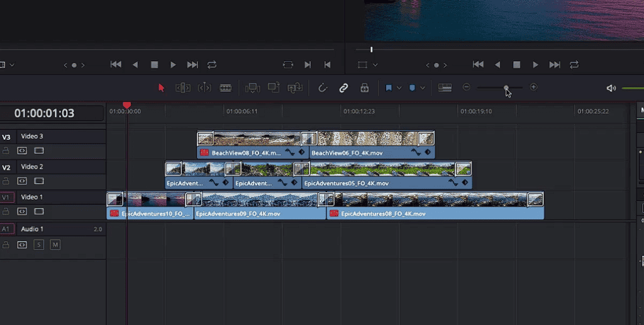The width and height of the screenshot is (644, 325).
Task: Go to last frame in timeline viewer
Action: (555, 65)
